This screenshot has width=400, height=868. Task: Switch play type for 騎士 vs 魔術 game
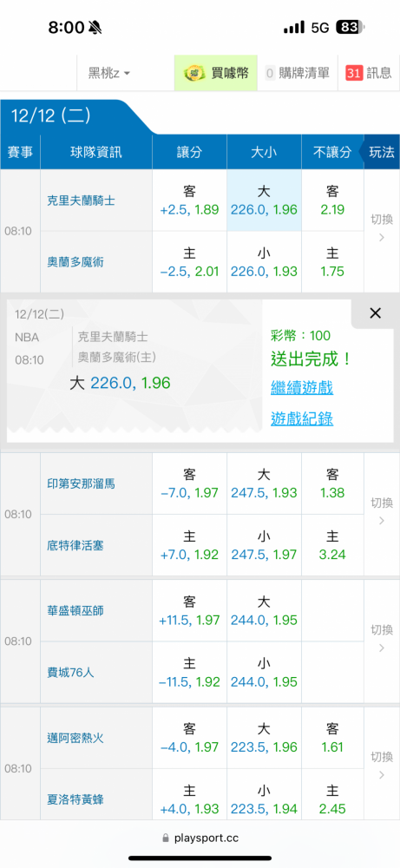point(382,228)
